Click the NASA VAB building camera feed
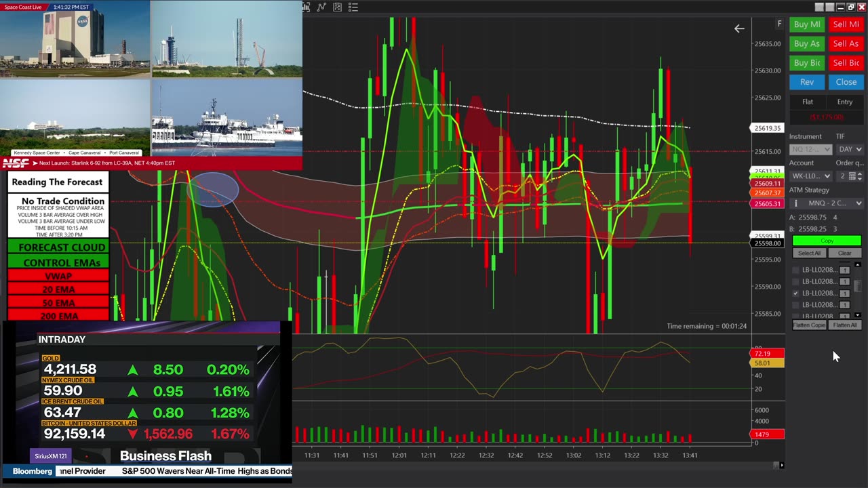Screen dimensions: 868x488 [75, 39]
